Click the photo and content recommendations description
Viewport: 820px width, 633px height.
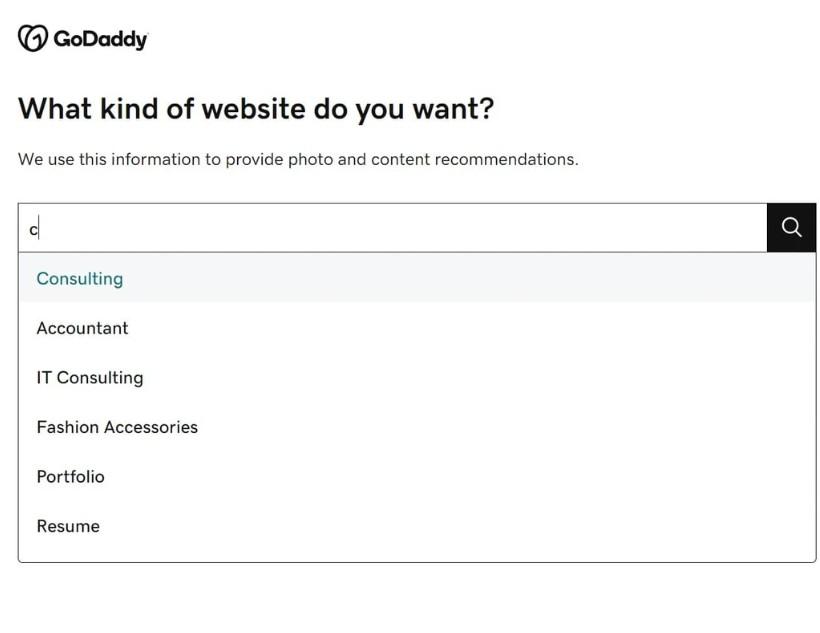[x=298, y=159]
